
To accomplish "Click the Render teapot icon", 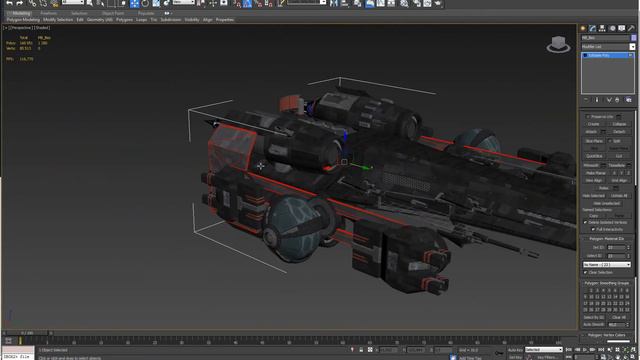I will click(438, 3).
